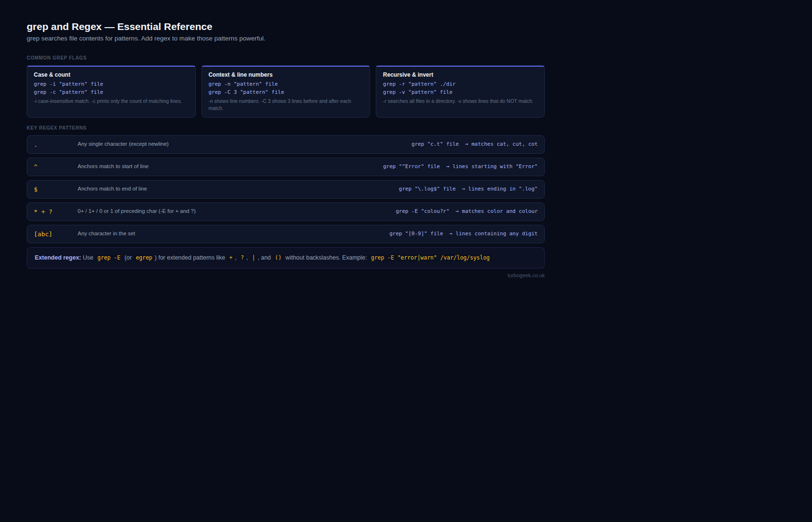The height and width of the screenshot is (522, 812).
Task: Click the grep -E "colou?r" example
Action: [422, 211]
